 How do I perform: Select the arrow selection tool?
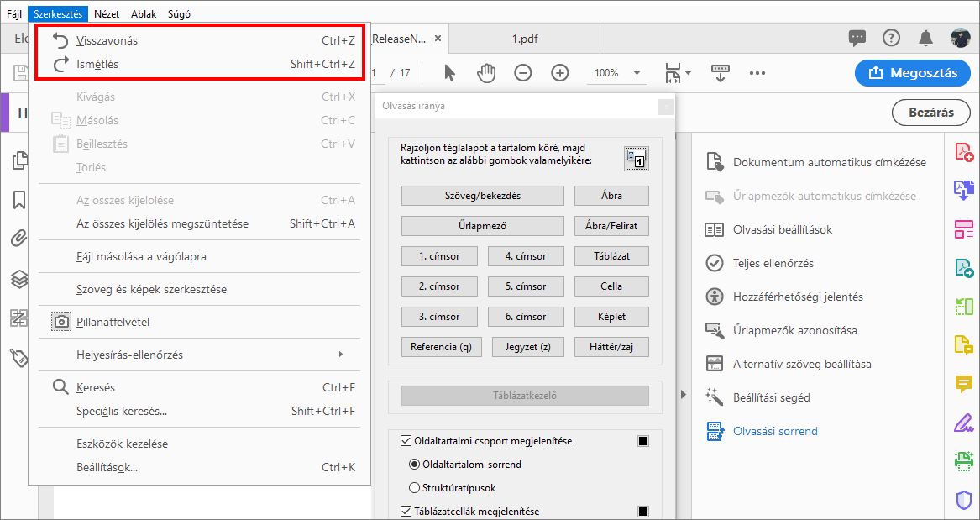tap(449, 73)
